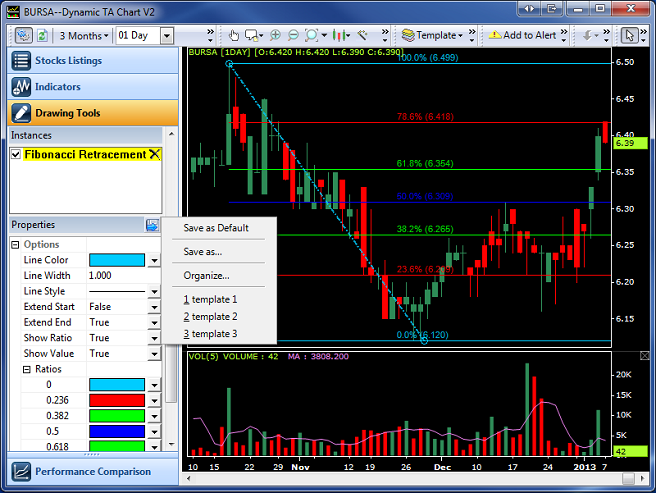Click the zoom out magnifier icon
The width and height of the screenshot is (656, 493).
[x=293, y=35]
